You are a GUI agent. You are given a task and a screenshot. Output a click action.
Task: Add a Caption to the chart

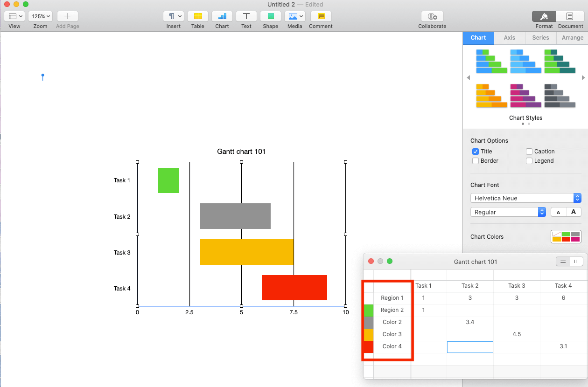[x=529, y=151]
